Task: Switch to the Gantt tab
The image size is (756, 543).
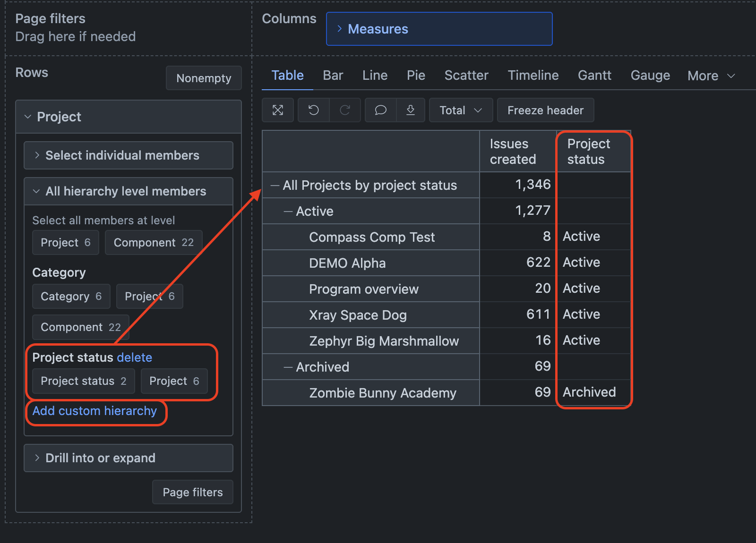Action: click(594, 76)
